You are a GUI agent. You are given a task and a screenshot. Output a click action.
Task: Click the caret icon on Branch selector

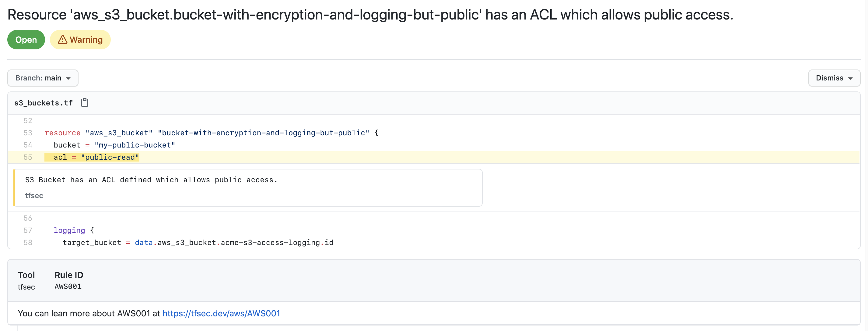coord(69,78)
